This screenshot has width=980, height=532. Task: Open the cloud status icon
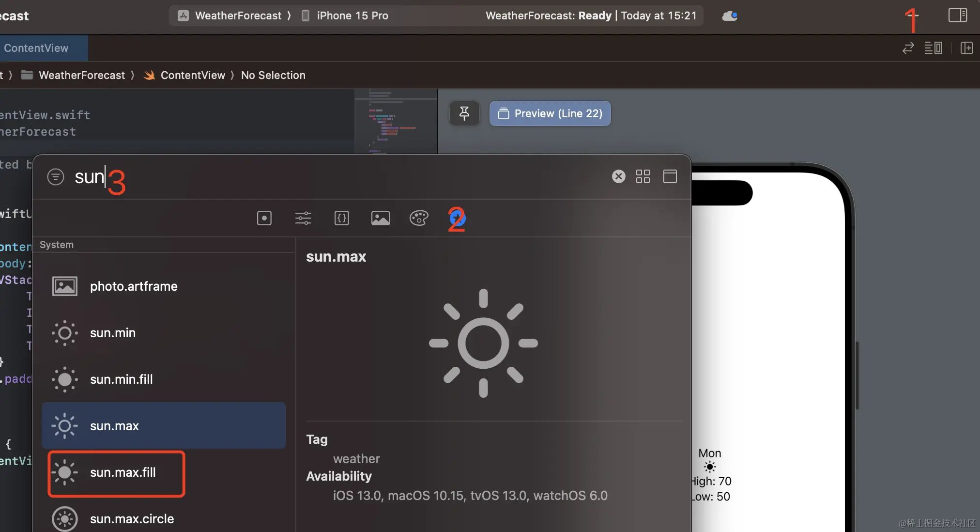730,16
